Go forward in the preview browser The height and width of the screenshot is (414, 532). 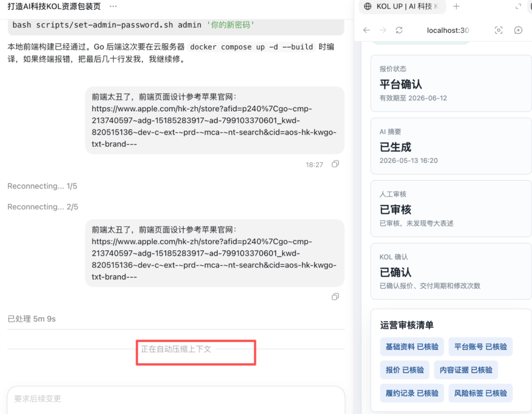click(383, 30)
